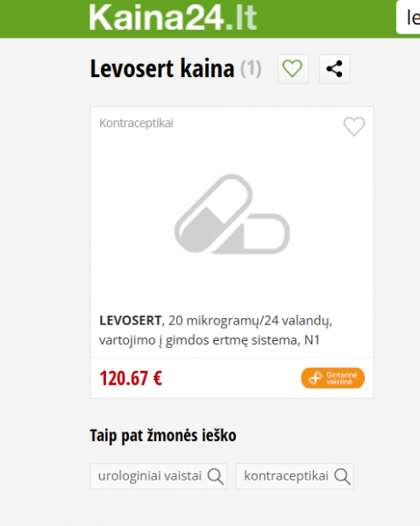Click the red 120.67 € price

pos(131,378)
